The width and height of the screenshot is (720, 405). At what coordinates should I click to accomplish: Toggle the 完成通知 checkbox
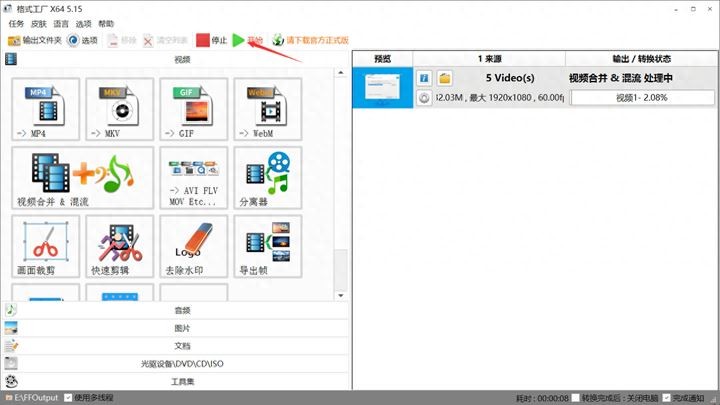coord(666,398)
